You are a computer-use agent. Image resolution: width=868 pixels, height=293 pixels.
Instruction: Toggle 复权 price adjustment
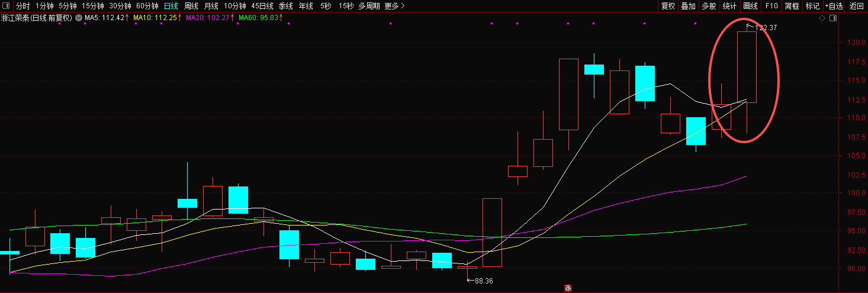(668, 6)
